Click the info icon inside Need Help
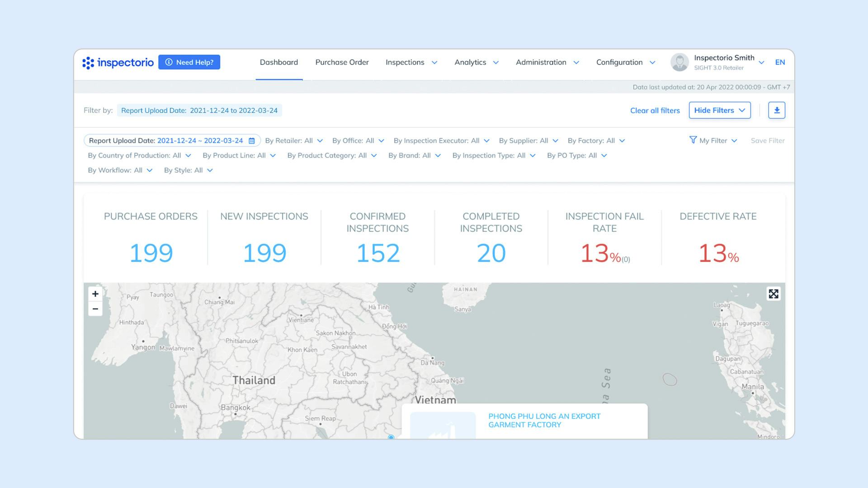The width and height of the screenshot is (868, 488). tap(169, 61)
